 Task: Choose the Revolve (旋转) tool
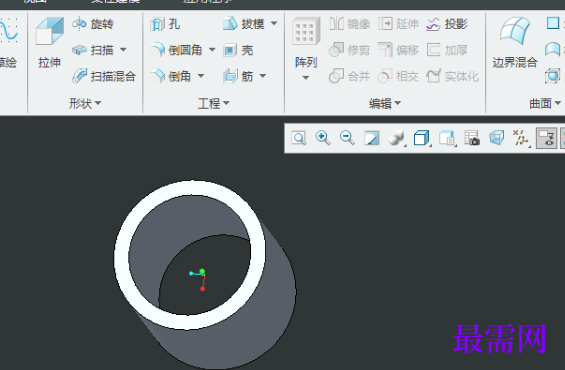click(x=93, y=24)
